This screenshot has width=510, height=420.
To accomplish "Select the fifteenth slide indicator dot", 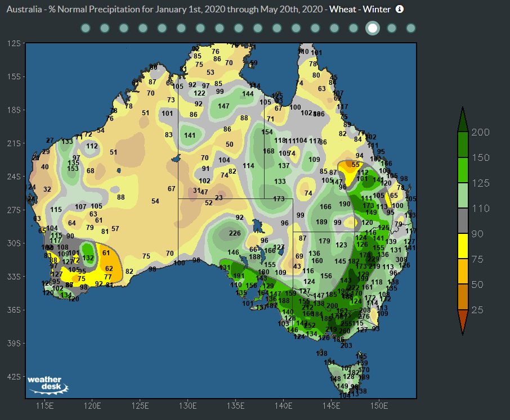I will coord(354,28).
